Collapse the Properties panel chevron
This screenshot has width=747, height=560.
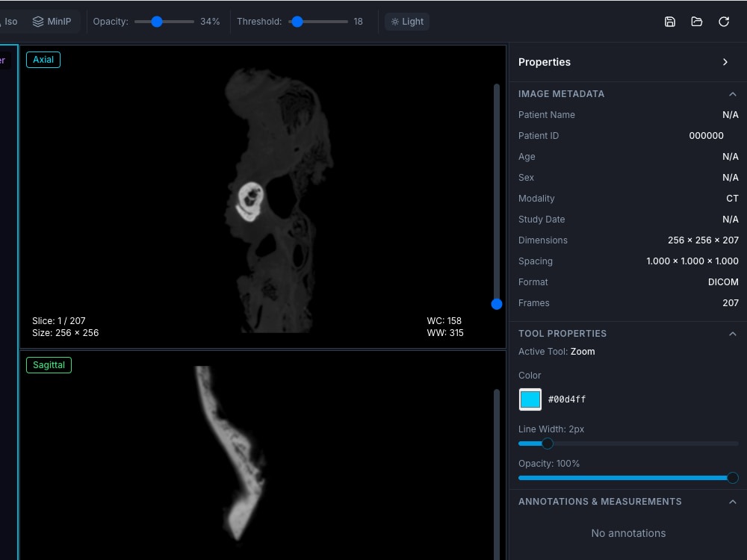[x=725, y=62]
